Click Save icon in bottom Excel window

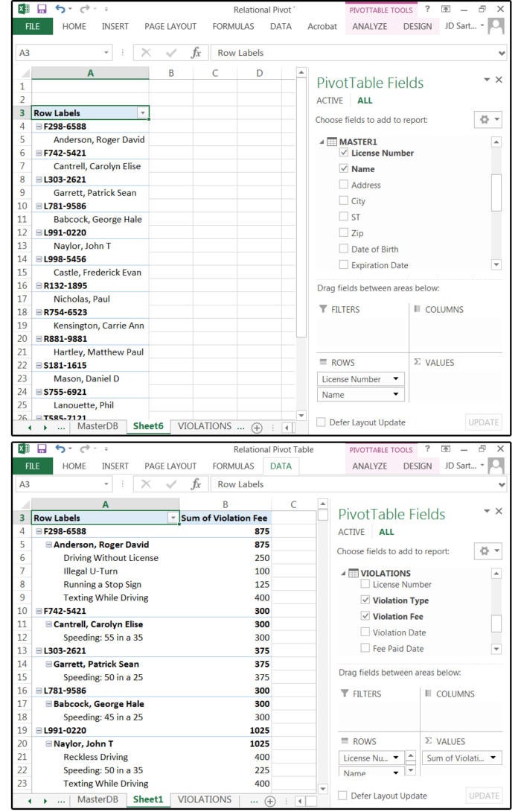[x=42, y=448]
